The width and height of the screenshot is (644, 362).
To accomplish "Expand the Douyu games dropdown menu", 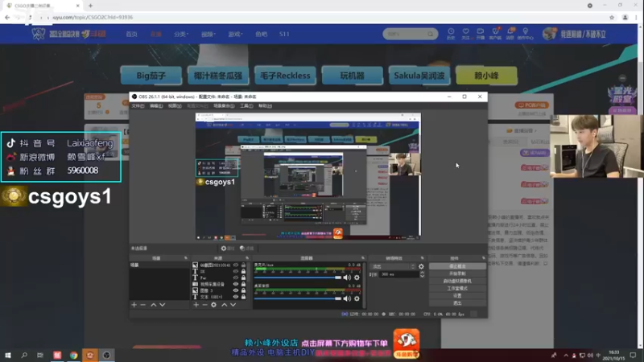I will [x=235, y=34].
